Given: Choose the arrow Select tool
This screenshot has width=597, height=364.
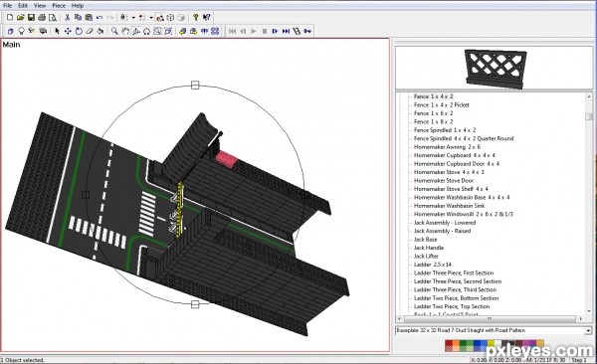Looking at the screenshot, I should pyautogui.click(x=57, y=31).
